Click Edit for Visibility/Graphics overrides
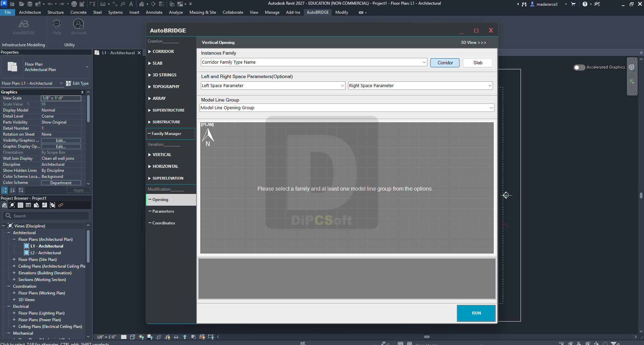 tap(61, 141)
